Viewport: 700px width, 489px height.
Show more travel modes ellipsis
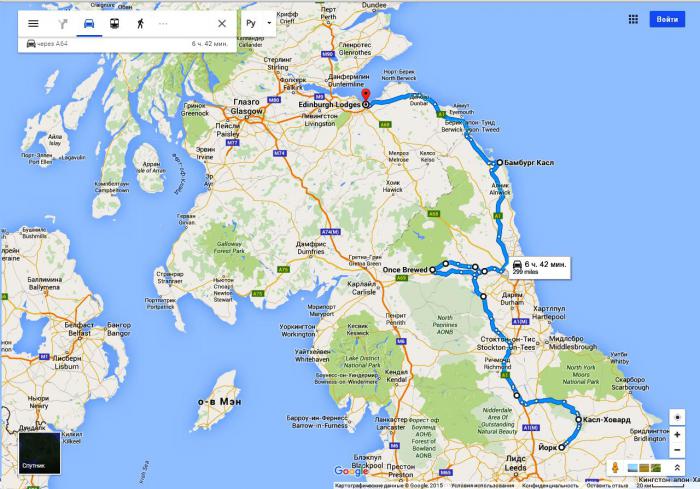pyautogui.click(x=163, y=24)
